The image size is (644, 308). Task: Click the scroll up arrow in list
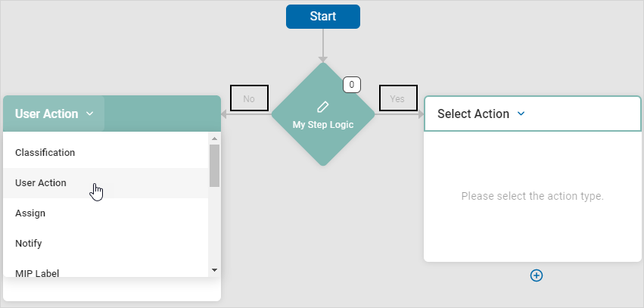[214, 138]
